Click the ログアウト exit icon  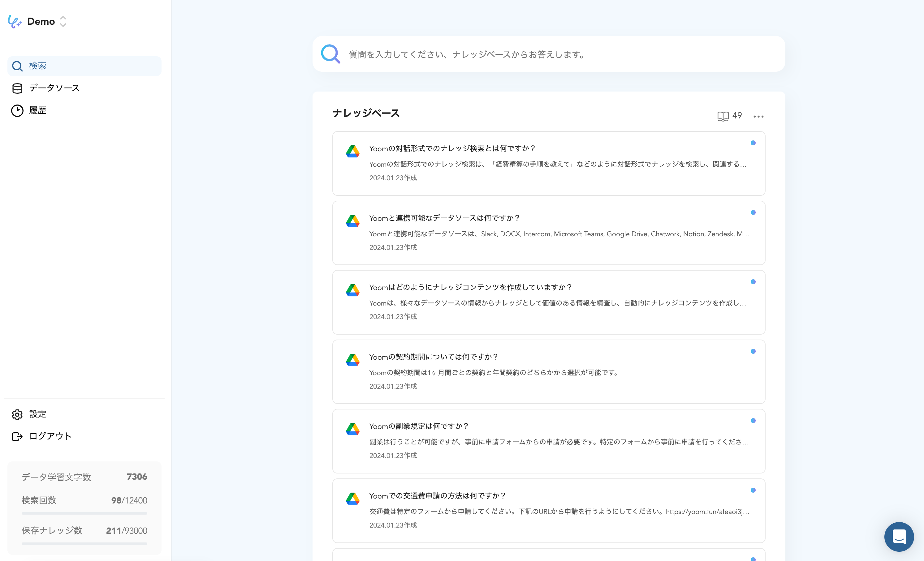coord(17,436)
